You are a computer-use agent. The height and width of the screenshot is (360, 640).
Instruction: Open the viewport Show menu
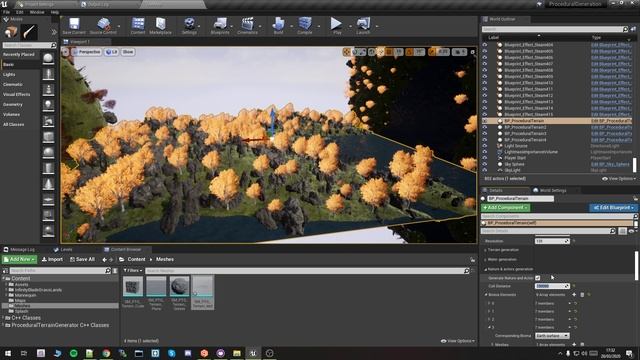click(128, 52)
